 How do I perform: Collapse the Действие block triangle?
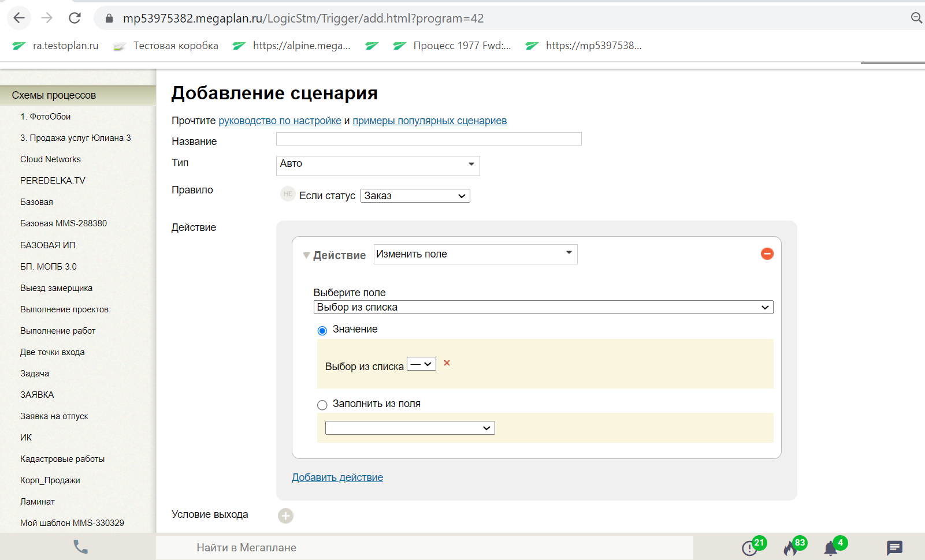(306, 255)
